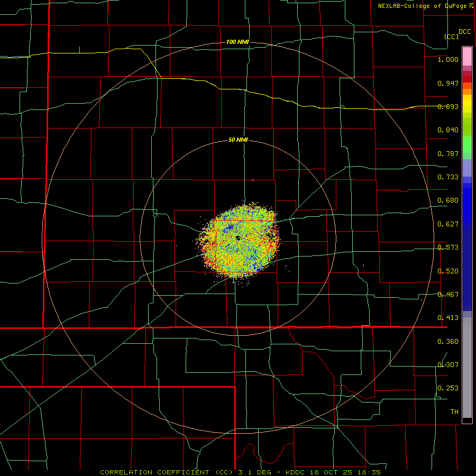Click the 0.573 color scale value

tap(448, 248)
